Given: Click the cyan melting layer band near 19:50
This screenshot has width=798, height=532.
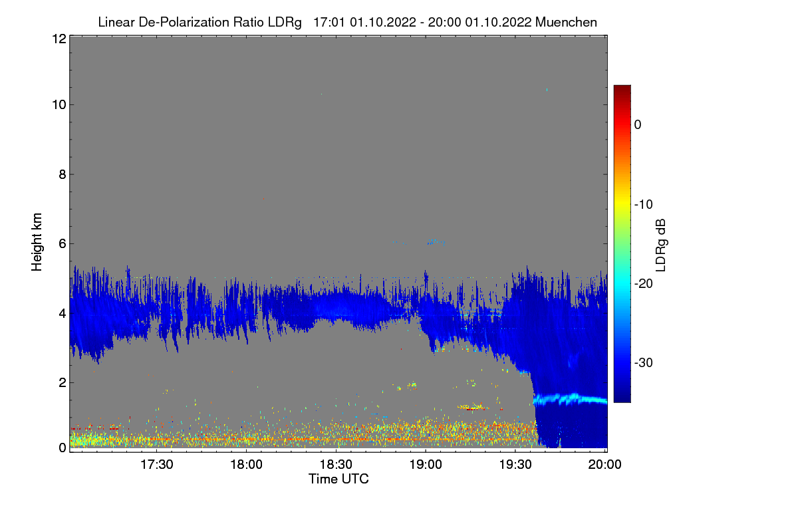Looking at the screenshot, I should 572,399.
